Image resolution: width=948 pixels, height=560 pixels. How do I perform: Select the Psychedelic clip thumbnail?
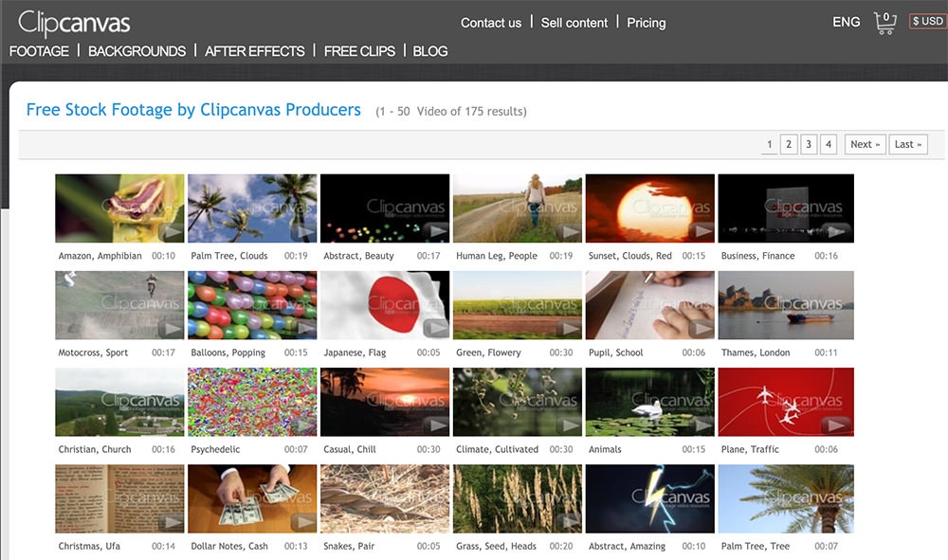click(252, 402)
